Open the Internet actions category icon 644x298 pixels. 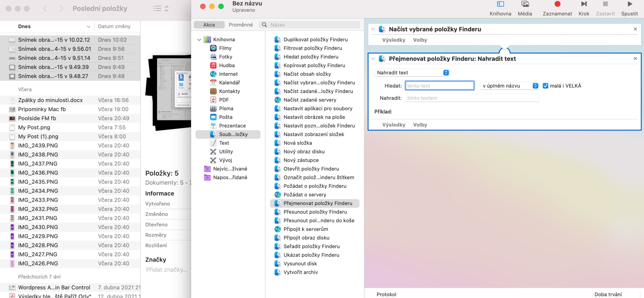(x=213, y=74)
